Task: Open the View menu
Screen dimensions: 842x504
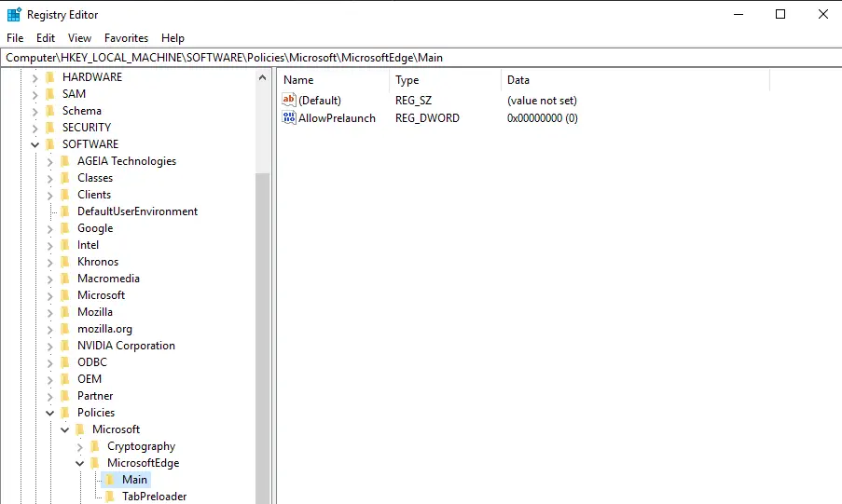Action: pos(79,38)
